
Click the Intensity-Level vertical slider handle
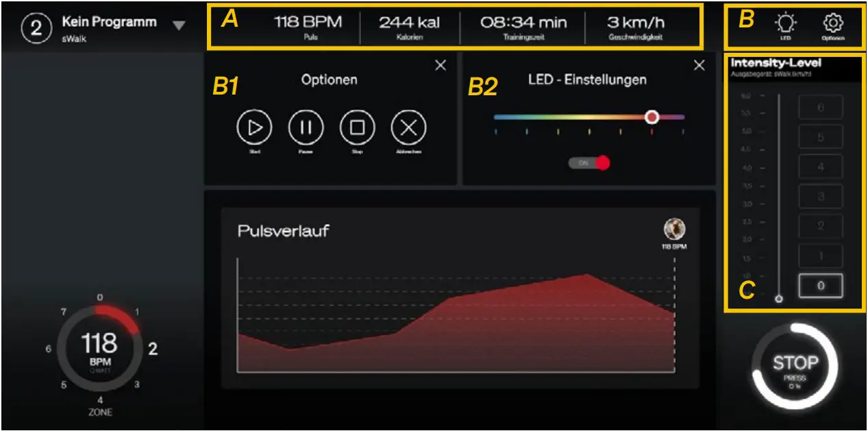[778, 299]
